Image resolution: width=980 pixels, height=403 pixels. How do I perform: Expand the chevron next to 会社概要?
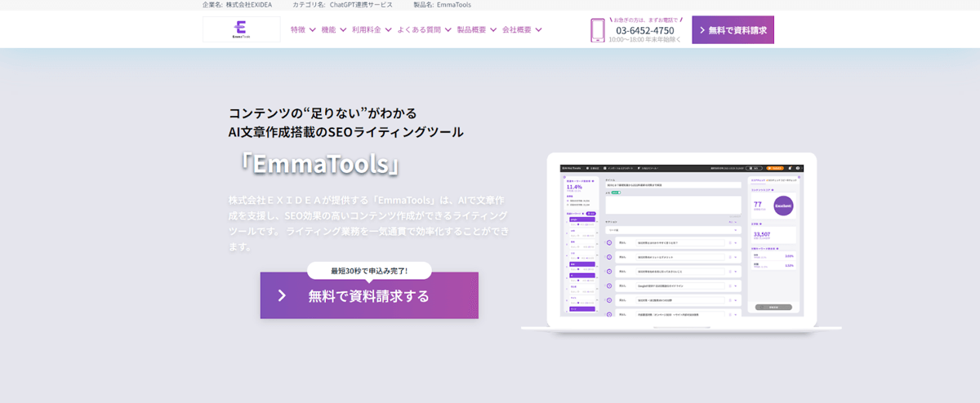click(x=538, y=30)
